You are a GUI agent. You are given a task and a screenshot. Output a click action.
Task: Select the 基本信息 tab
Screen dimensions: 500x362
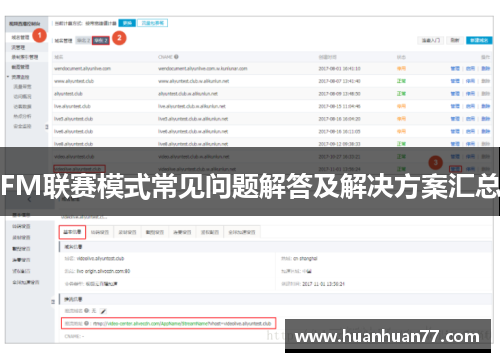pyautogui.click(x=72, y=232)
